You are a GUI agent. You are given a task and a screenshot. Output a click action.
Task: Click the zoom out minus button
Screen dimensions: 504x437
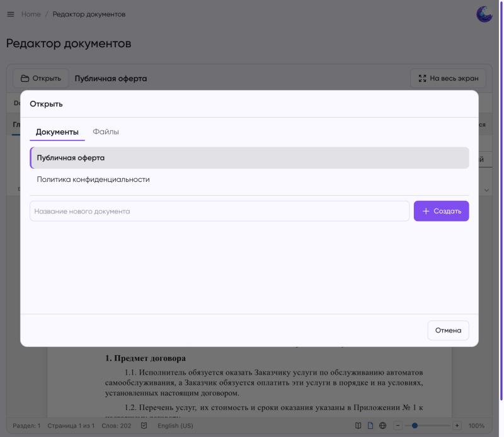click(x=398, y=426)
